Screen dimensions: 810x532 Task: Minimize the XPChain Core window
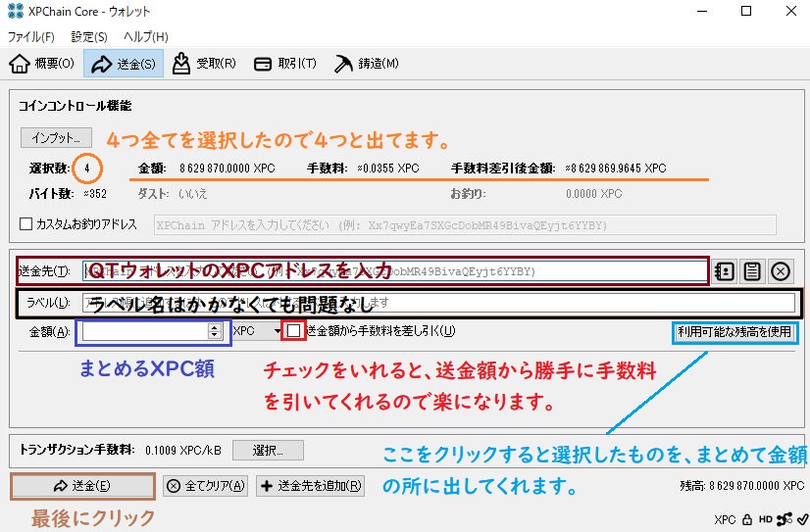(x=702, y=11)
